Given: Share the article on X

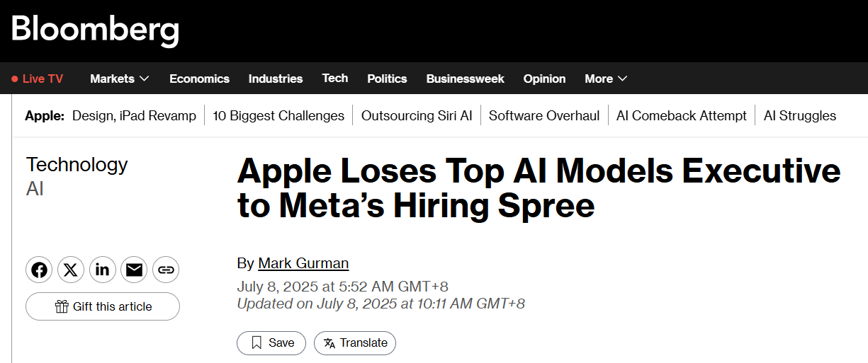Looking at the screenshot, I should click(71, 270).
